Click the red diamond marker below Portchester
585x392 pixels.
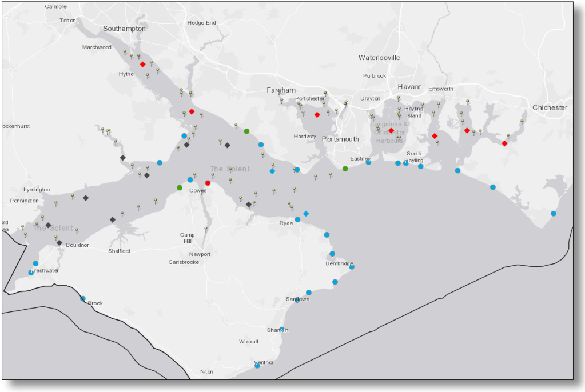317,115
